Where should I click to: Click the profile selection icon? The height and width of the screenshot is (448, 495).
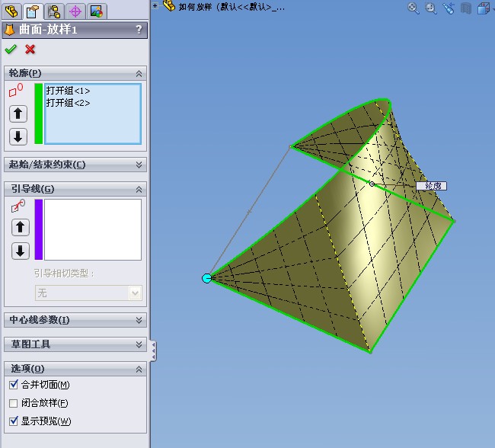(x=16, y=90)
